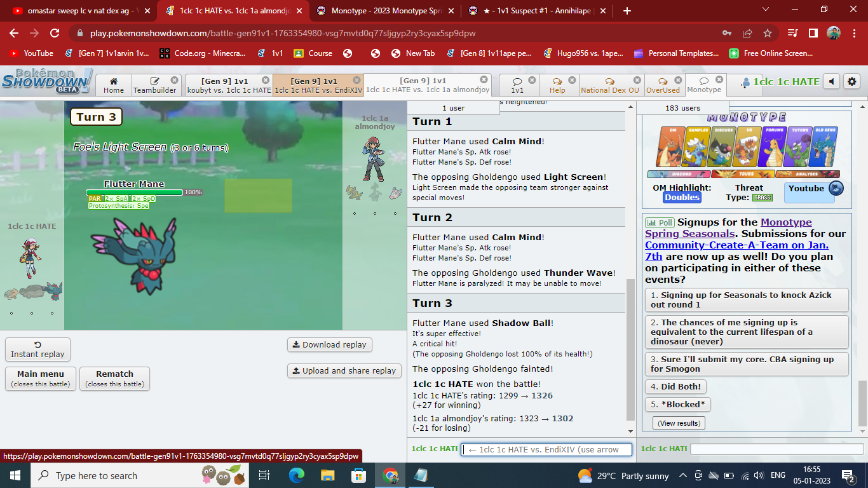Click Rematch button
The height and width of the screenshot is (488, 868).
[114, 379]
